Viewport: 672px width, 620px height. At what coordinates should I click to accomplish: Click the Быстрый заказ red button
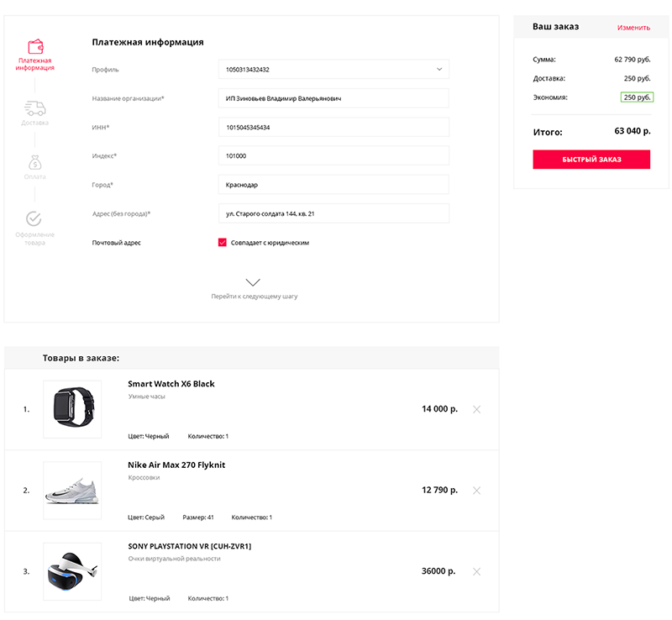point(591,160)
